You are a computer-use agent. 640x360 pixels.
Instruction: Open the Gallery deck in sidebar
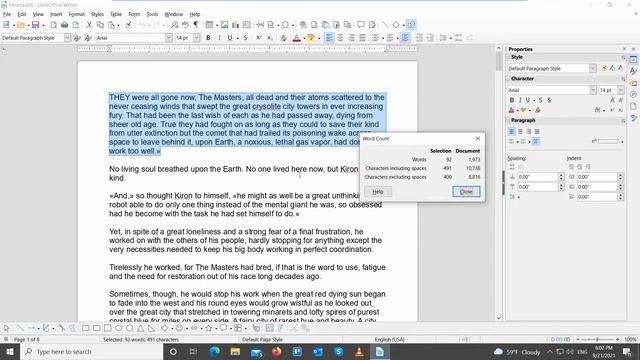tap(633, 83)
